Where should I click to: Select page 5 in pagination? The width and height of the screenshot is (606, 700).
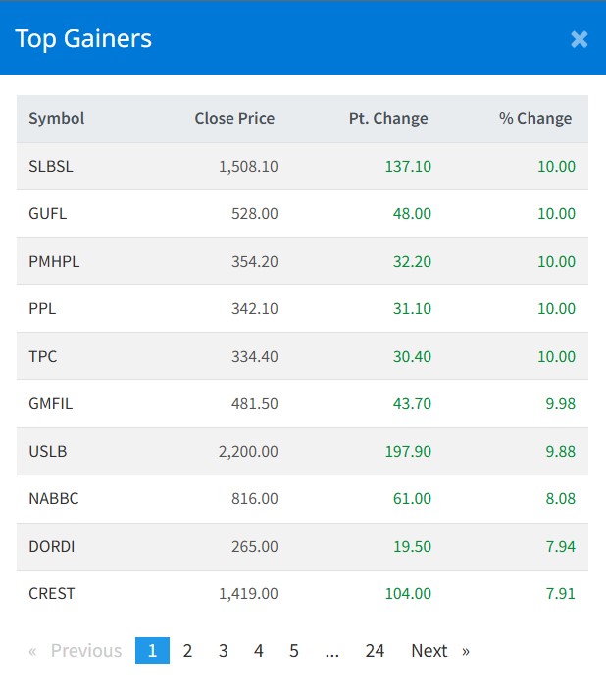point(294,651)
